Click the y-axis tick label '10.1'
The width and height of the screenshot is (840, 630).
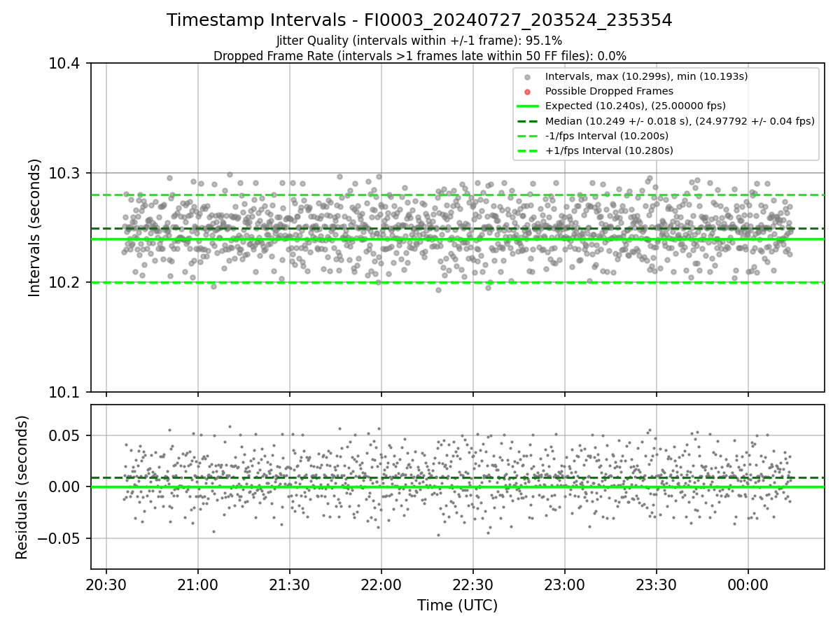coord(65,392)
